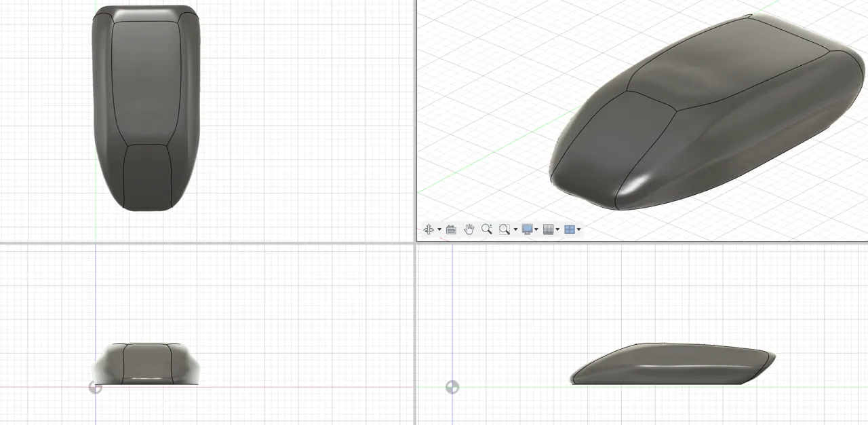Click the Look At icon

[452, 229]
